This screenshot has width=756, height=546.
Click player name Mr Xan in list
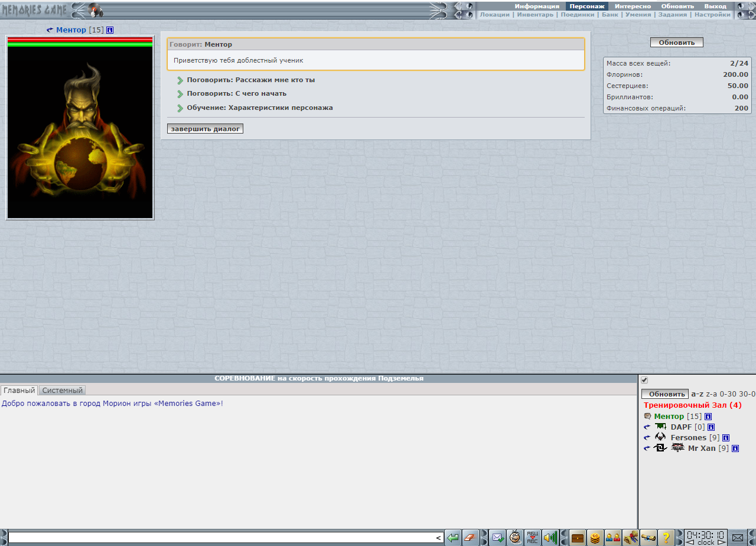[702, 448]
